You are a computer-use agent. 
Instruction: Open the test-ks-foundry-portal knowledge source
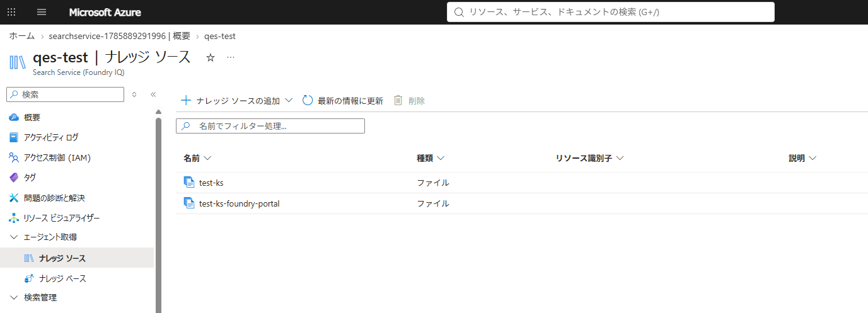239,203
